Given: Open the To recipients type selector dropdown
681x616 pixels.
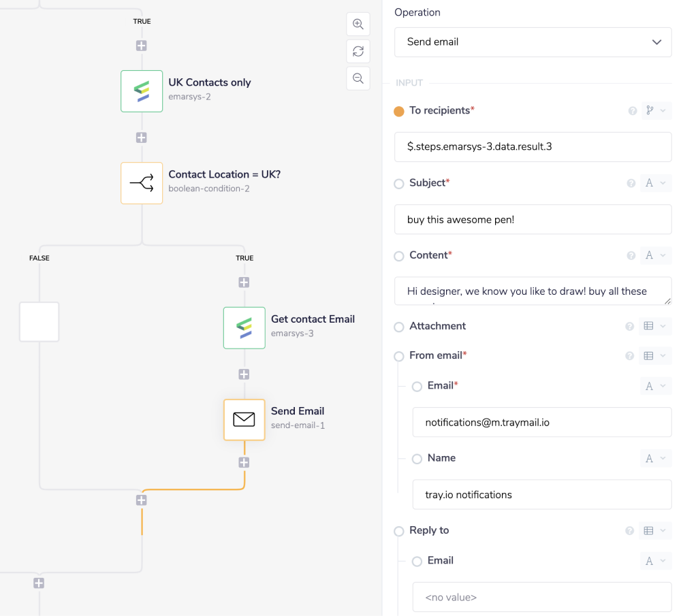Looking at the screenshot, I should pyautogui.click(x=656, y=111).
